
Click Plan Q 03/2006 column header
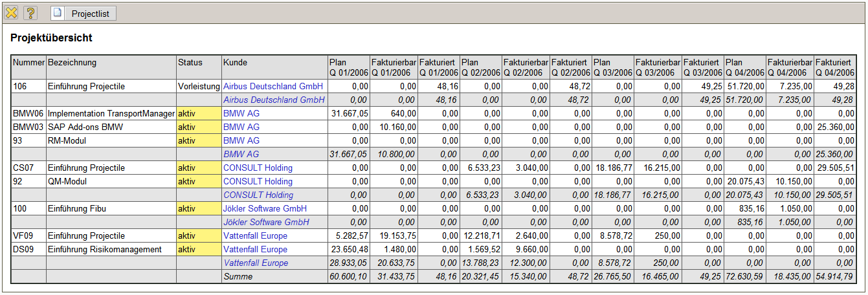[613, 68]
